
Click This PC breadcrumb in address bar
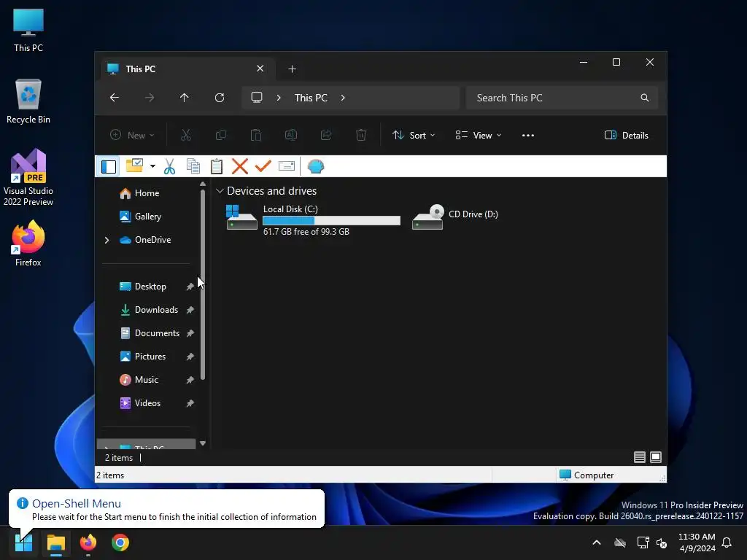311,98
